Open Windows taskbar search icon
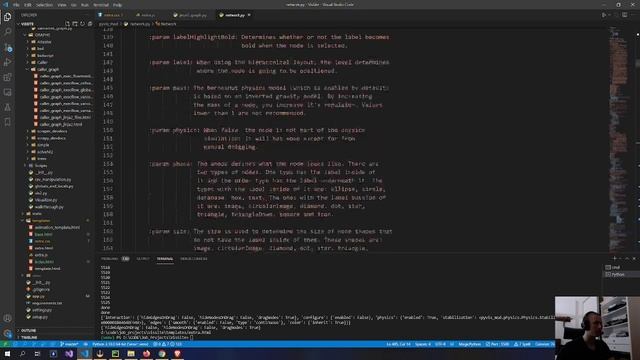Image resolution: width=640 pixels, height=360 pixels. click(x=22, y=353)
